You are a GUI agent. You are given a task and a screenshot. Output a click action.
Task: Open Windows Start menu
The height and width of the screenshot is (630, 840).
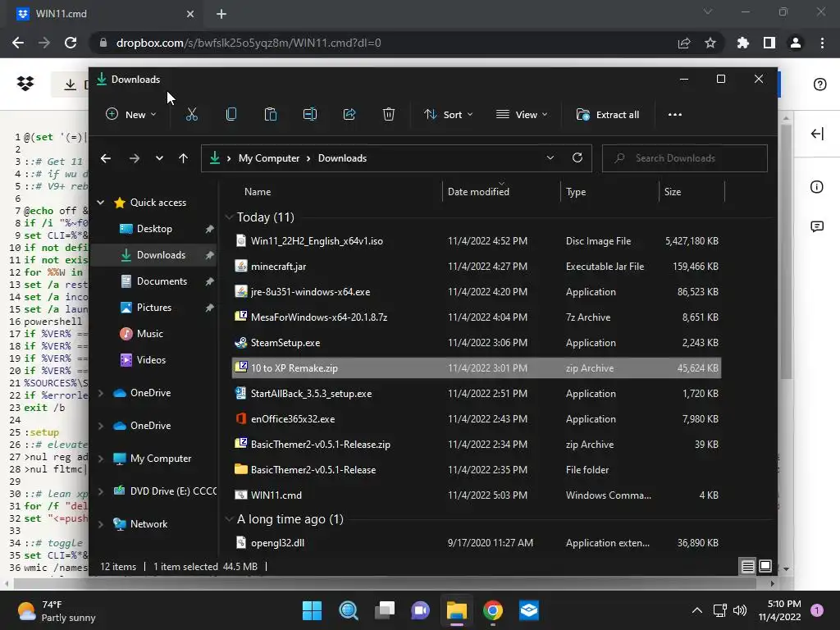click(x=312, y=610)
